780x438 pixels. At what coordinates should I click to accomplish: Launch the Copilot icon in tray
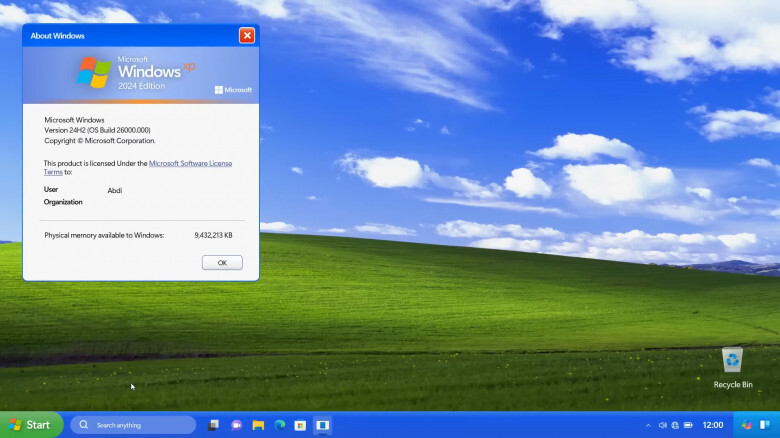[x=747, y=425]
